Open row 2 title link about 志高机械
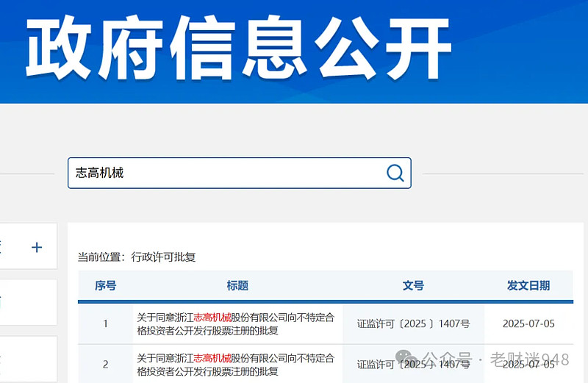The height and width of the screenshot is (383, 588). 235,365
